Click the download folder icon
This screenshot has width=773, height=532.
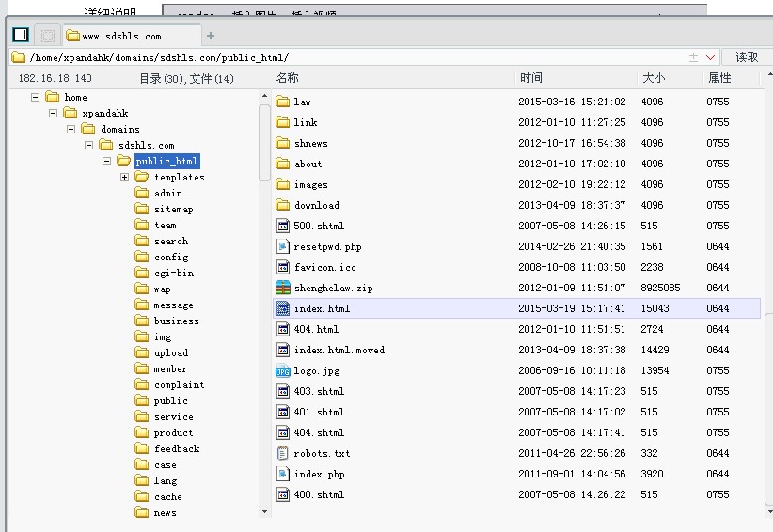(x=282, y=205)
